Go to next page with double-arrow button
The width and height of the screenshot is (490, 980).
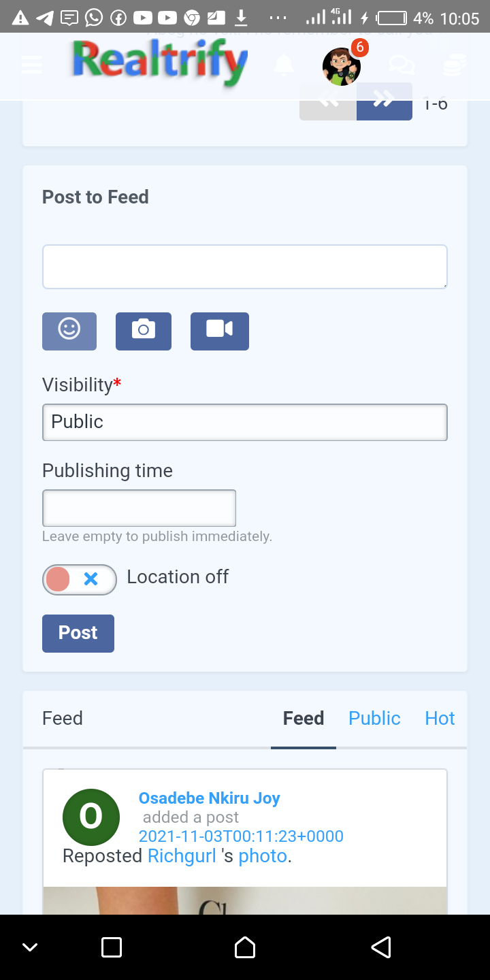point(385,101)
